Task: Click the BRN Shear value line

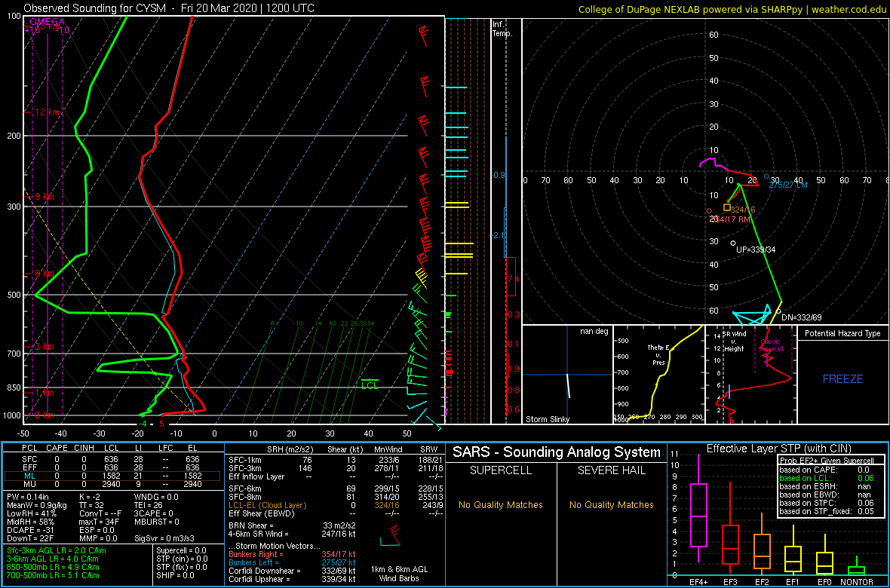Action: point(292,525)
